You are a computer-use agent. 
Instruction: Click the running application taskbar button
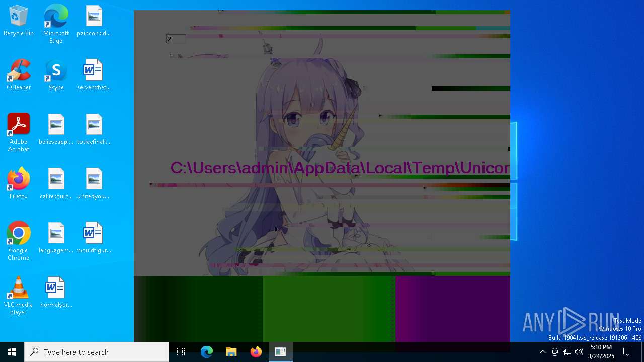(281, 352)
